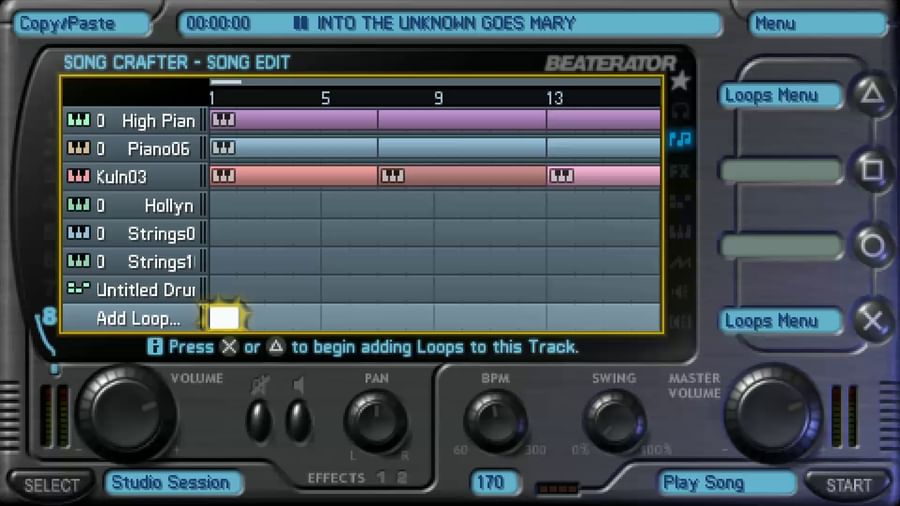Click the star icon beside the Beaterator logo

680,81
